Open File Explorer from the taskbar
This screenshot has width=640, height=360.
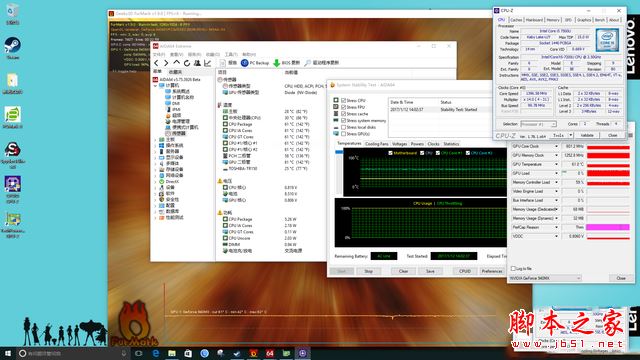(x=172, y=353)
